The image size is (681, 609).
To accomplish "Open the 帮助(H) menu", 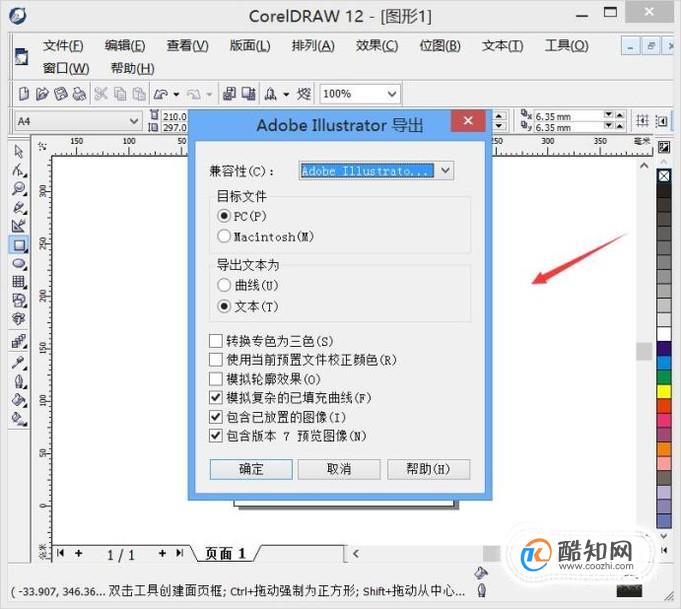I will click(132, 68).
